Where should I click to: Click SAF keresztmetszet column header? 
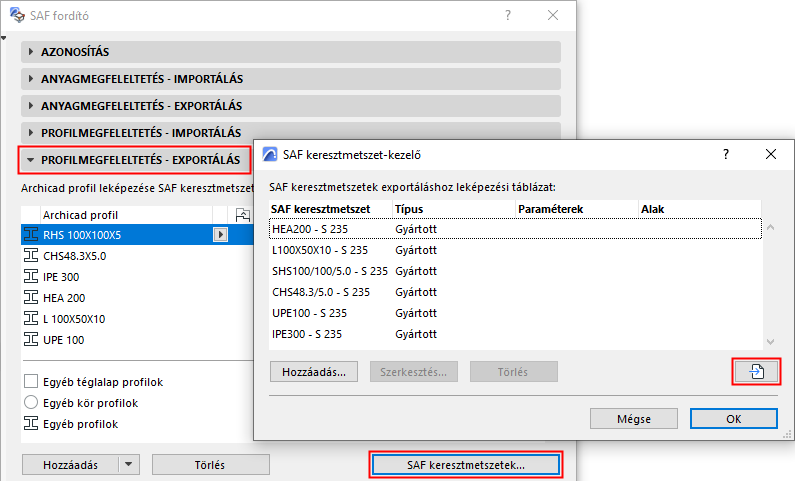[331, 209]
